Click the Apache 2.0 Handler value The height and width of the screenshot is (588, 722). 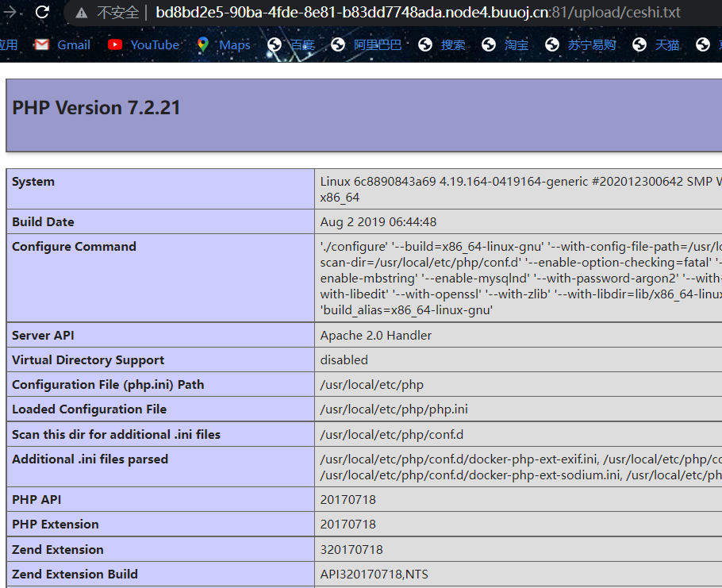pyautogui.click(x=376, y=335)
